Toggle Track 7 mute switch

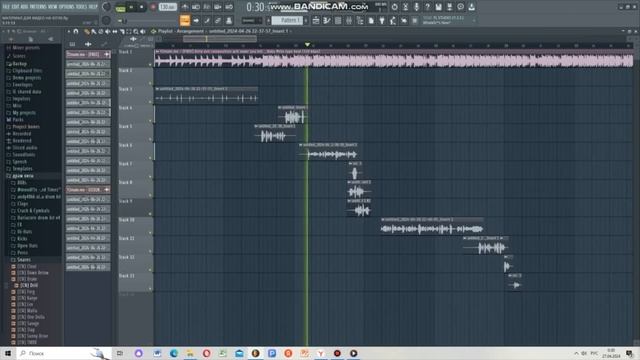150,177
